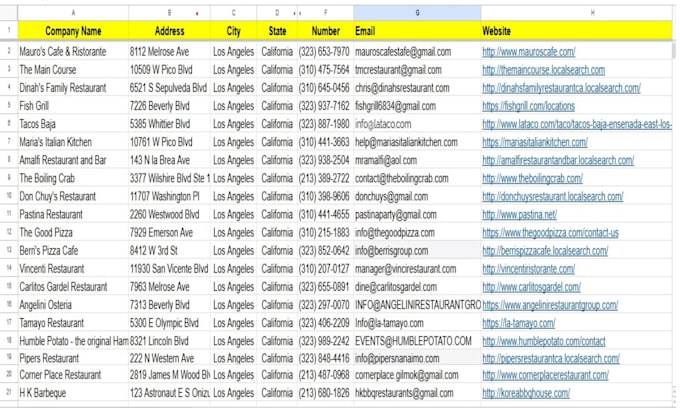Open the mariasitaliankitchen.com link

(x=535, y=142)
